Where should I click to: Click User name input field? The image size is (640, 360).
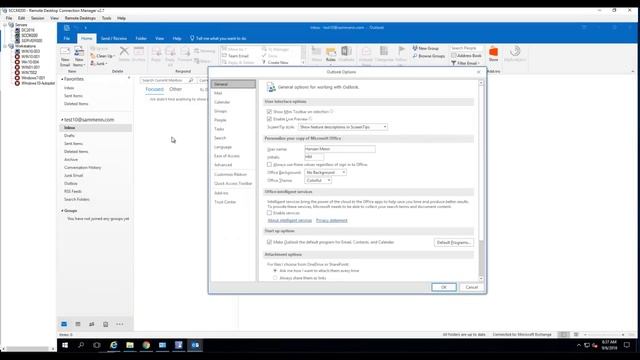[x=340, y=149]
